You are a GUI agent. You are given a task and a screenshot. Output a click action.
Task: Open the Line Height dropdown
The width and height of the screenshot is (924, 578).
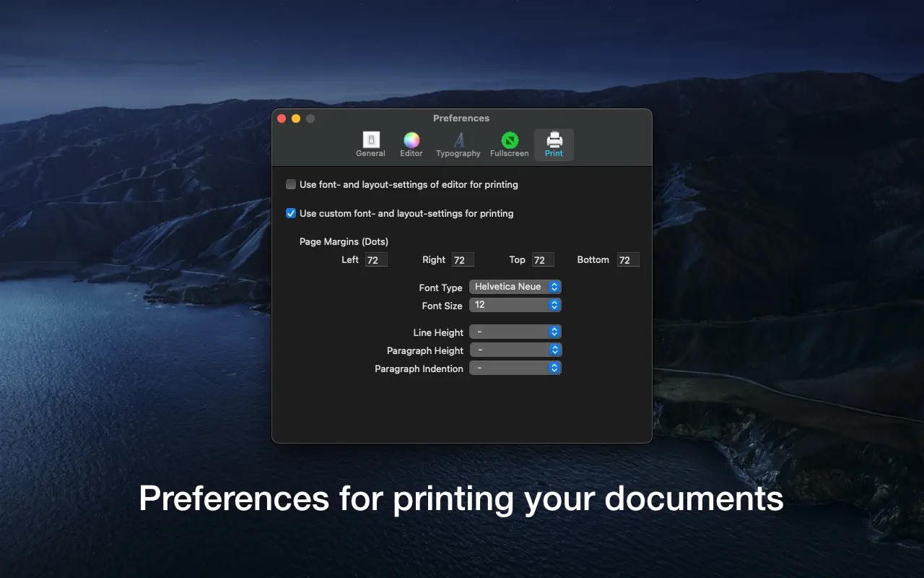coord(515,332)
